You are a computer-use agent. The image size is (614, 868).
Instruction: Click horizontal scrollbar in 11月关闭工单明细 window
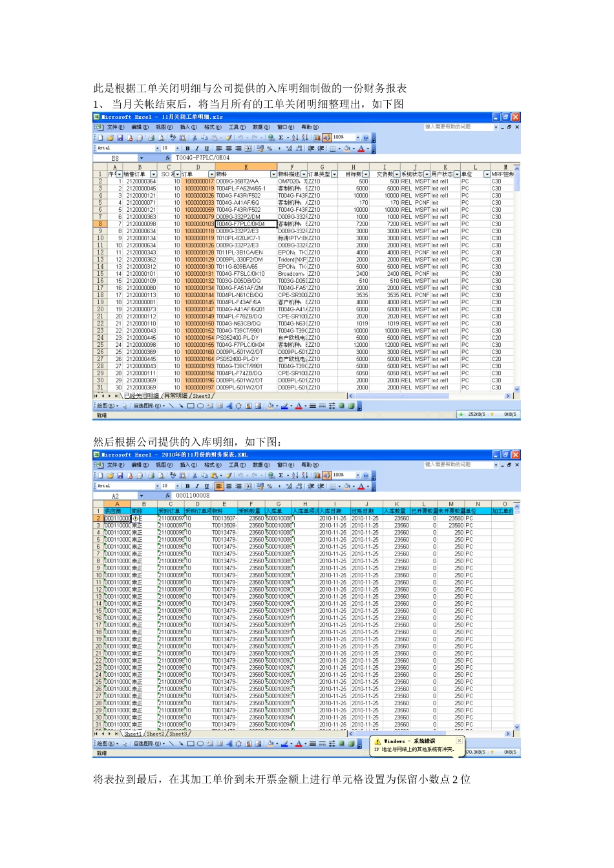(430, 395)
